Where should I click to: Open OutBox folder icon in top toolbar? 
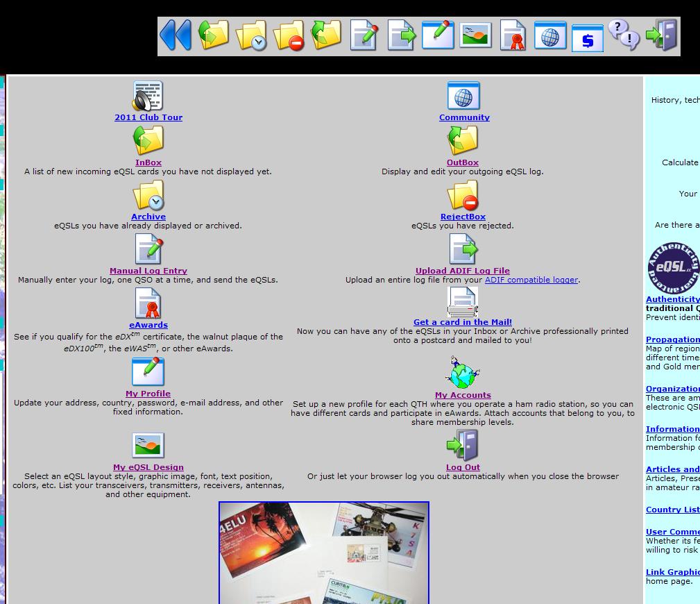pyautogui.click(x=326, y=35)
